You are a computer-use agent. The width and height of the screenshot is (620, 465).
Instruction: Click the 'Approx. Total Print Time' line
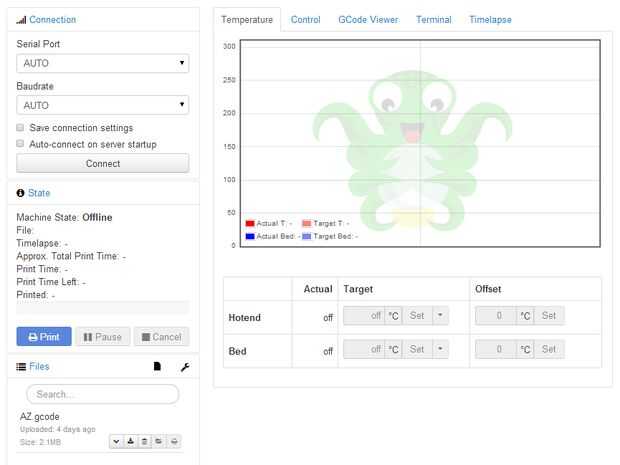pyautogui.click(x=71, y=256)
